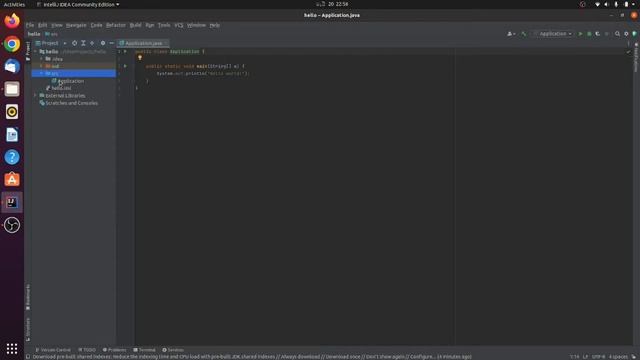Open the Problems tool window
The width and height of the screenshot is (640, 360).
[114, 350]
